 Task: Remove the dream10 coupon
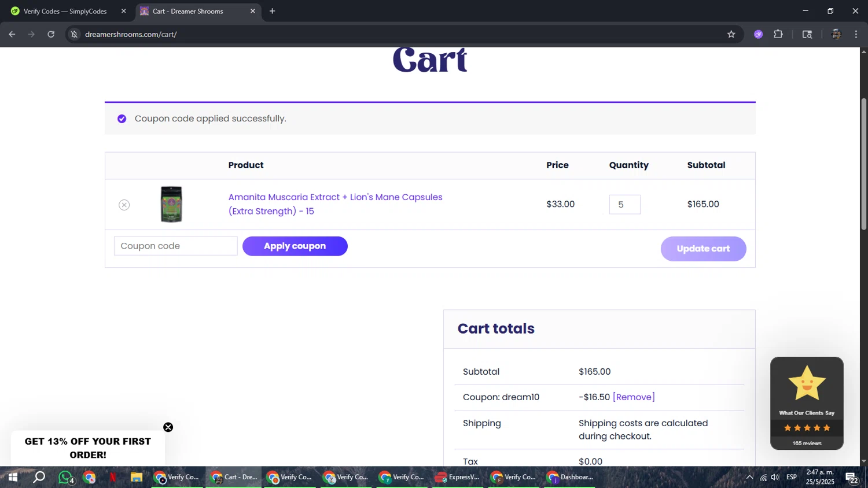tap(634, 397)
